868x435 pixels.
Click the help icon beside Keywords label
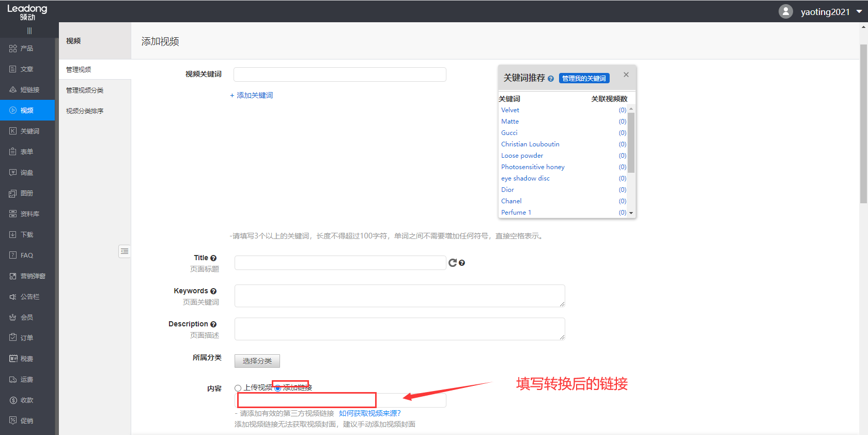pos(213,291)
